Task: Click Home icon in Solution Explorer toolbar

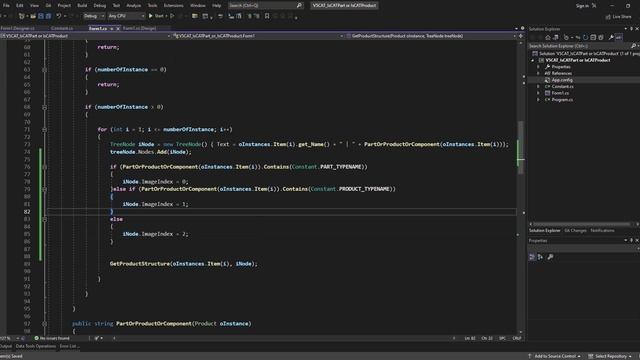Action: (x=548, y=38)
